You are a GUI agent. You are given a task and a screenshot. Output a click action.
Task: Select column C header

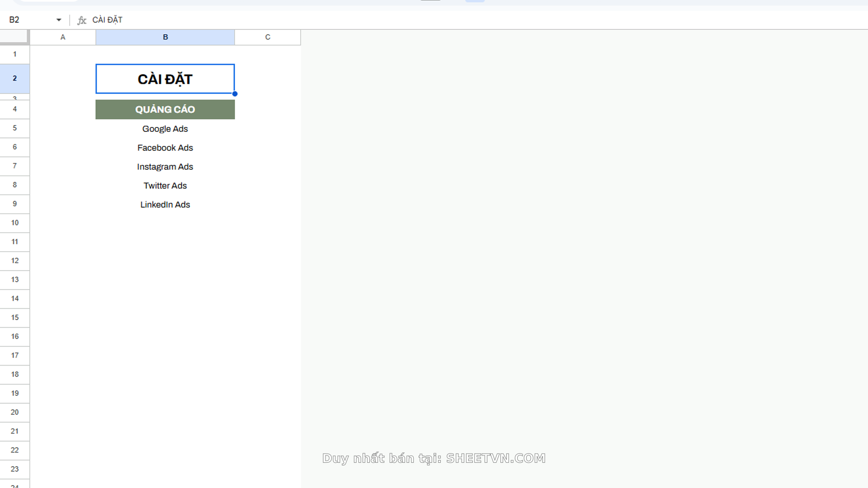tap(268, 37)
